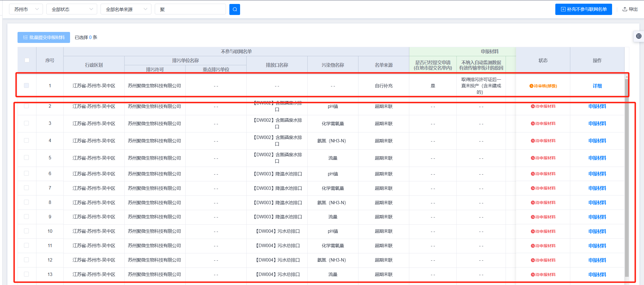The width and height of the screenshot is (644, 285).
Task: Open the 全部状态 status dropdown
Action: 72,9
